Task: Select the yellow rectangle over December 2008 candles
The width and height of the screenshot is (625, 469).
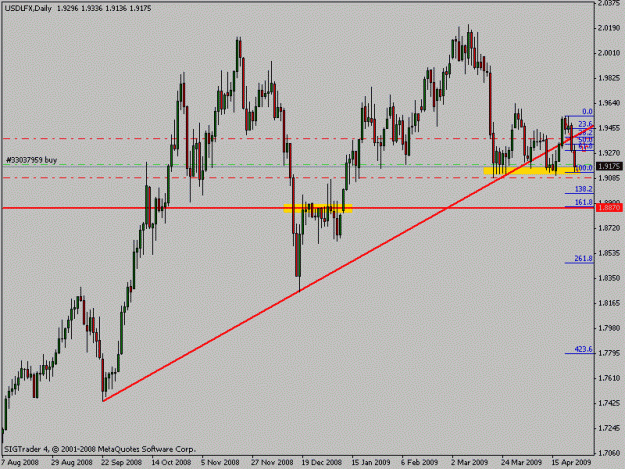Action: [x=318, y=208]
